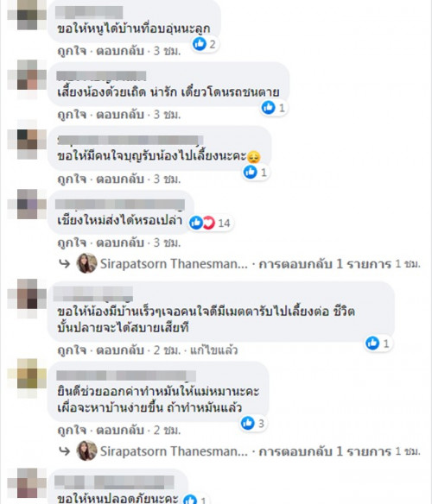Click ถูกใจ under the comment ยินดีช่วยออกค่าทำหมัน
This screenshot has width=432, height=504.
(x=72, y=430)
